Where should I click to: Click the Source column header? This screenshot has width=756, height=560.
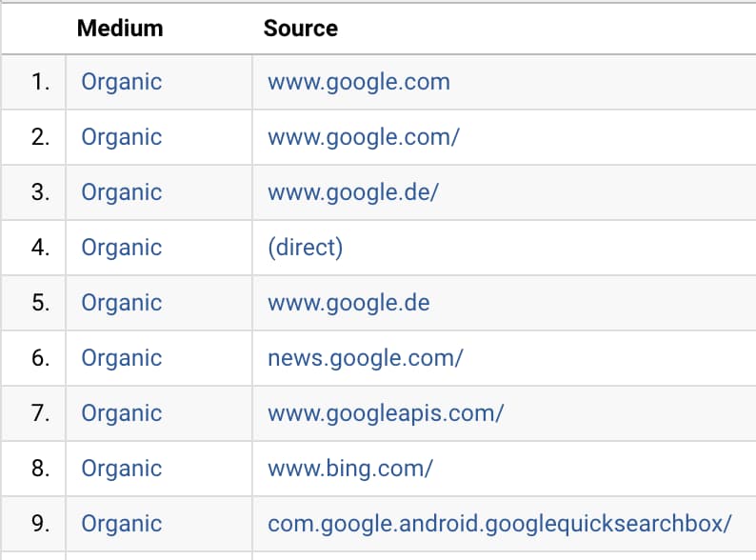pyautogui.click(x=300, y=29)
